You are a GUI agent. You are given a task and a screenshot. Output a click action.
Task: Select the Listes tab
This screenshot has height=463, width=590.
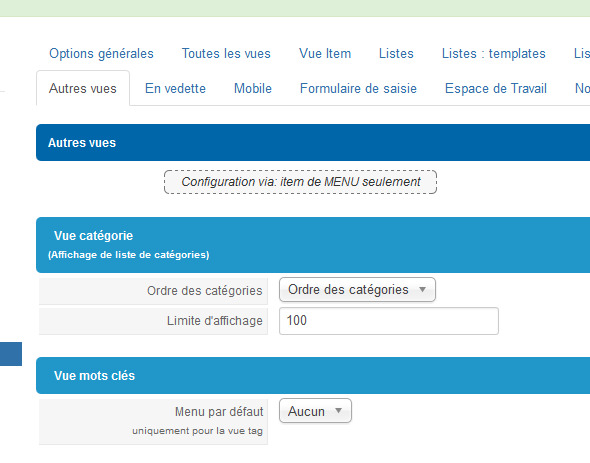click(x=396, y=53)
